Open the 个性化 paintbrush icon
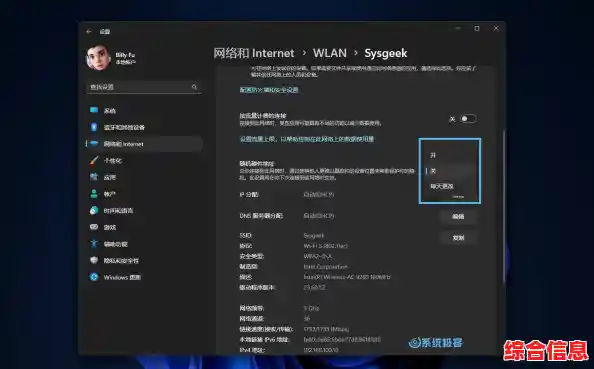This screenshot has height=369, width=594. point(94,160)
